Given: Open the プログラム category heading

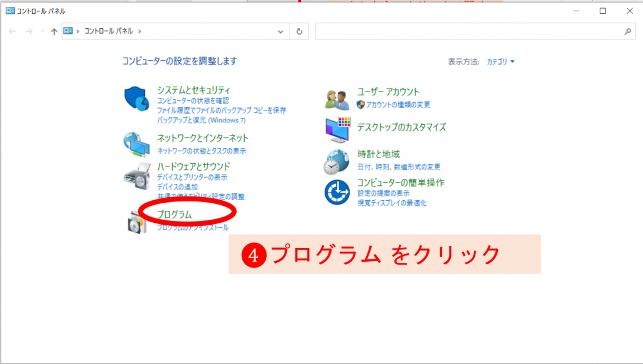Looking at the screenshot, I should [175, 215].
